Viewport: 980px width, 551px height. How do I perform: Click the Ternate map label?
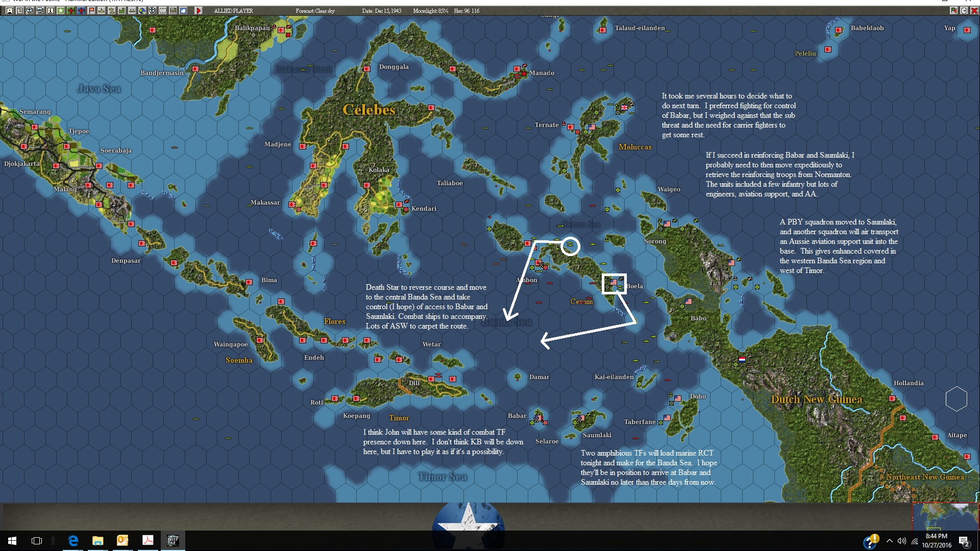[x=547, y=125]
